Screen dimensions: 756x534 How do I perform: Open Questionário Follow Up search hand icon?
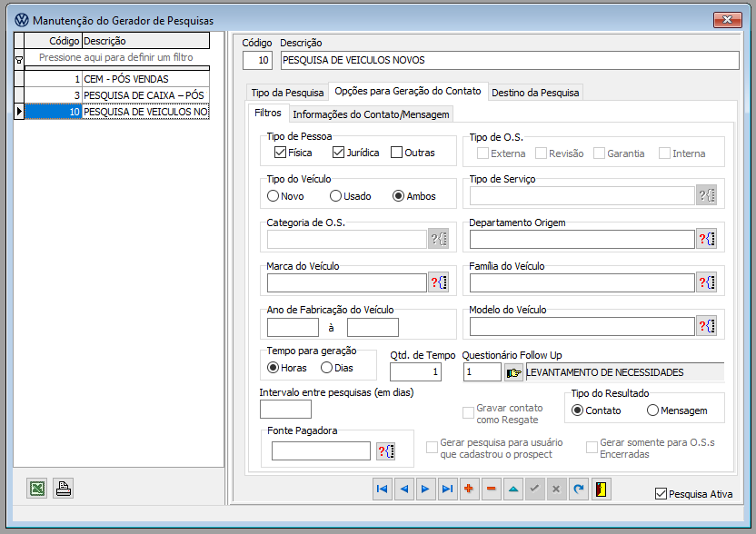click(513, 372)
